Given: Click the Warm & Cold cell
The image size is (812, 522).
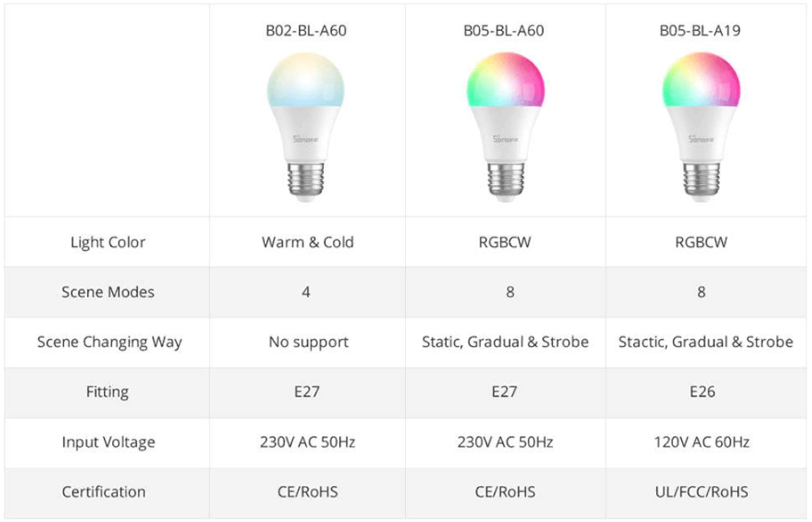Looking at the screenshot, I should [x=308, y=243].
